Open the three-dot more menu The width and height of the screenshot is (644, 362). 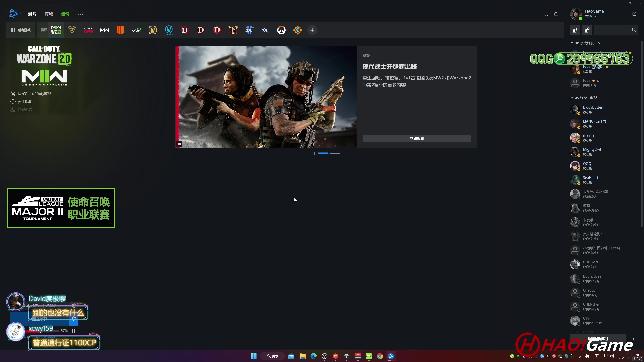pyautogui.click(x=80, y=14)
